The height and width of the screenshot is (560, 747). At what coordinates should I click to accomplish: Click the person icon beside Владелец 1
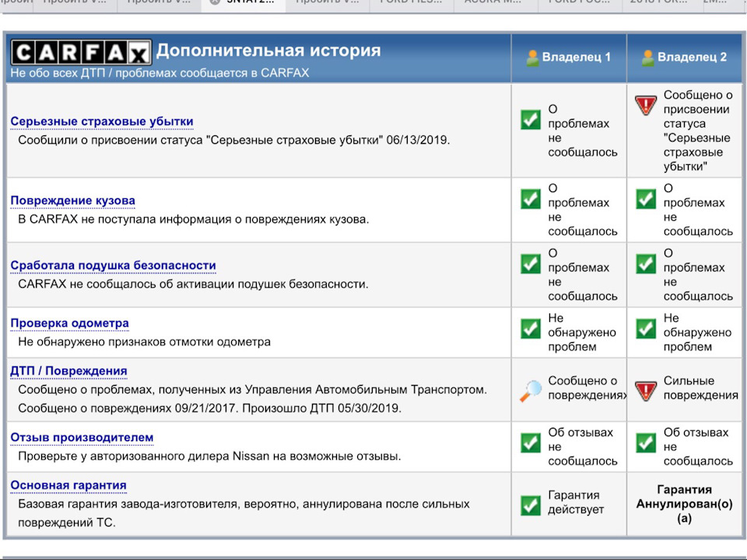(x=532, y=58)
